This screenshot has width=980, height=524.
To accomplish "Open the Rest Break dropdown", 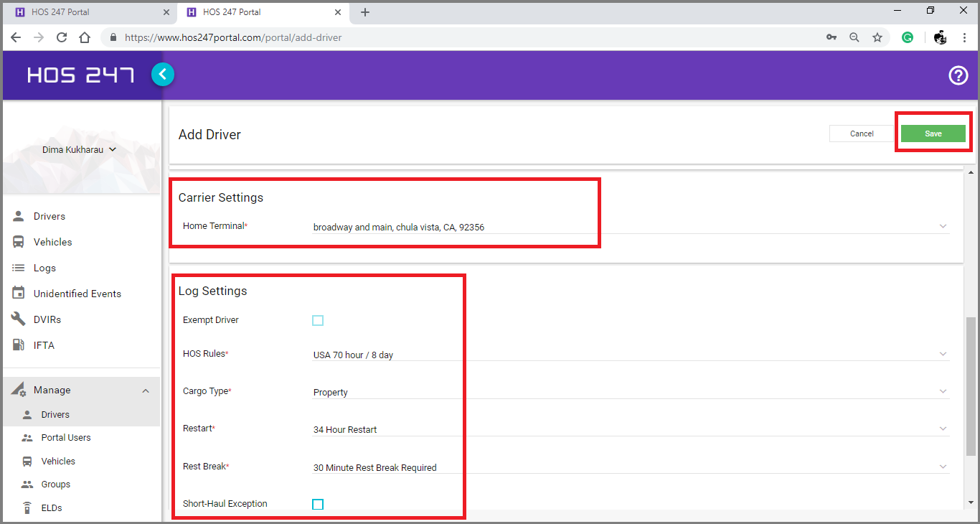I will [x=631, y=467].
